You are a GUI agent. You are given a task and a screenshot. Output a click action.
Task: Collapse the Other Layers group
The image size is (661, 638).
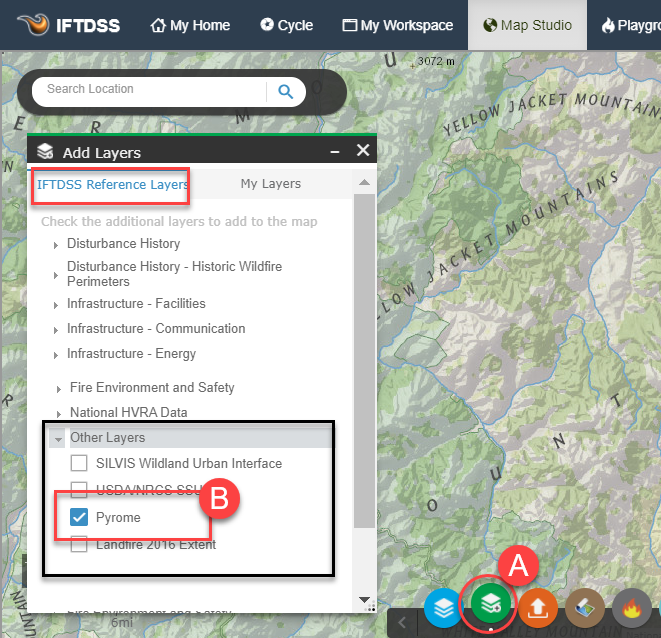pyautogui.click(x=59, y=439)
